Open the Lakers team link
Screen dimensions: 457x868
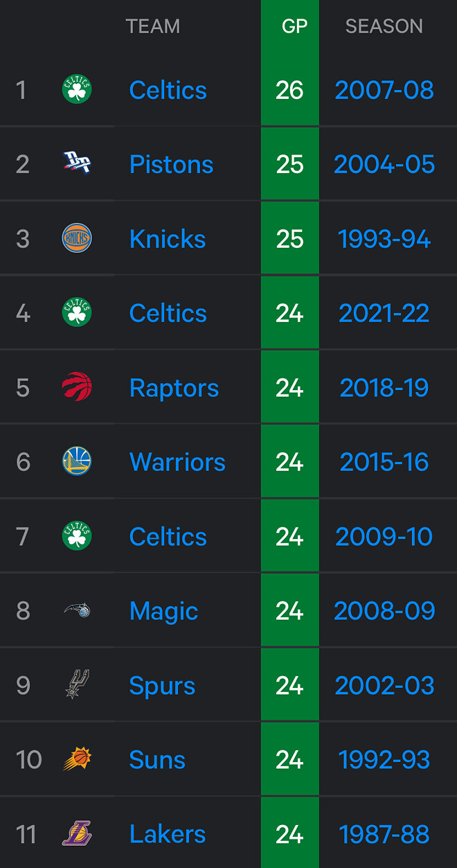click(168, 834)
